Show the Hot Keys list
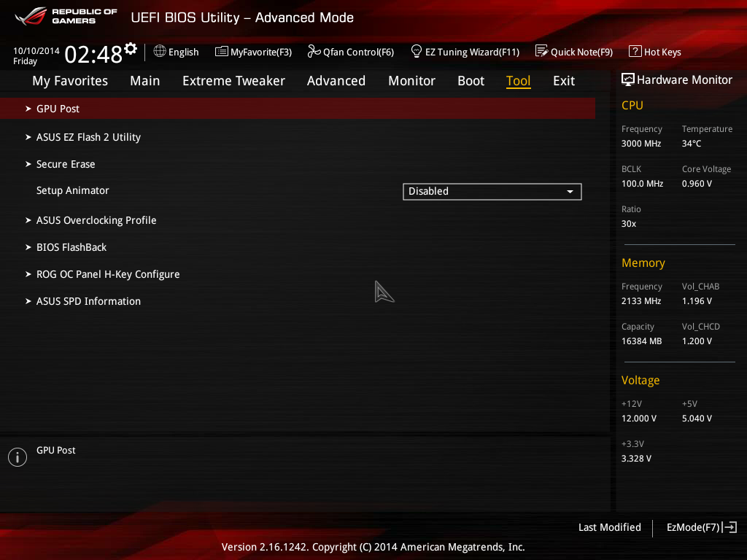 [655, 52]
